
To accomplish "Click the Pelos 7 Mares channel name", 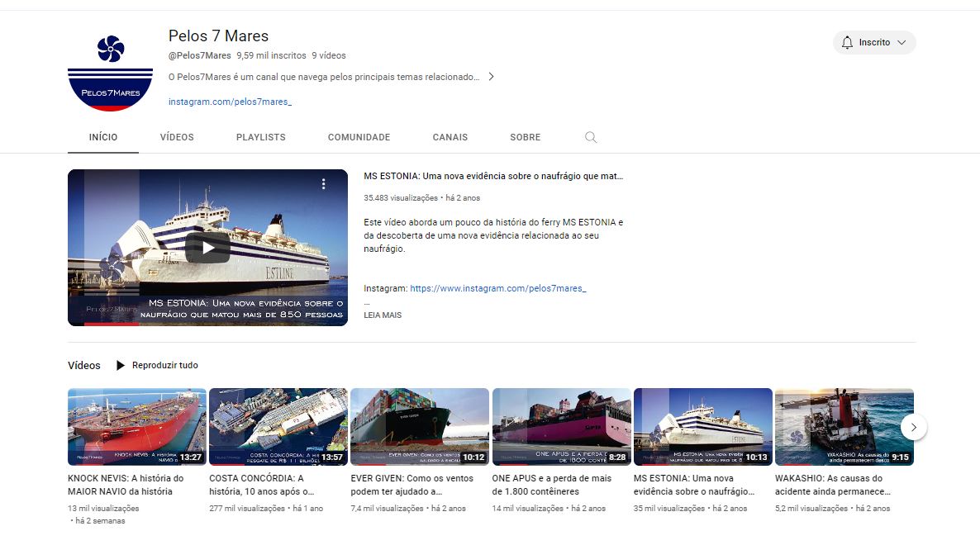I will (x=218, y=36).
